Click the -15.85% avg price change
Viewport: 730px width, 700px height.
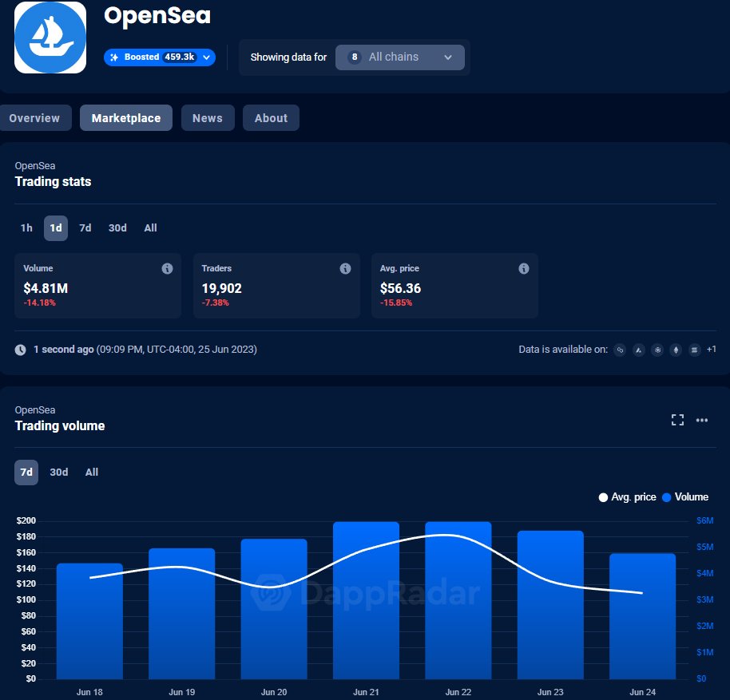click(396, 303)
